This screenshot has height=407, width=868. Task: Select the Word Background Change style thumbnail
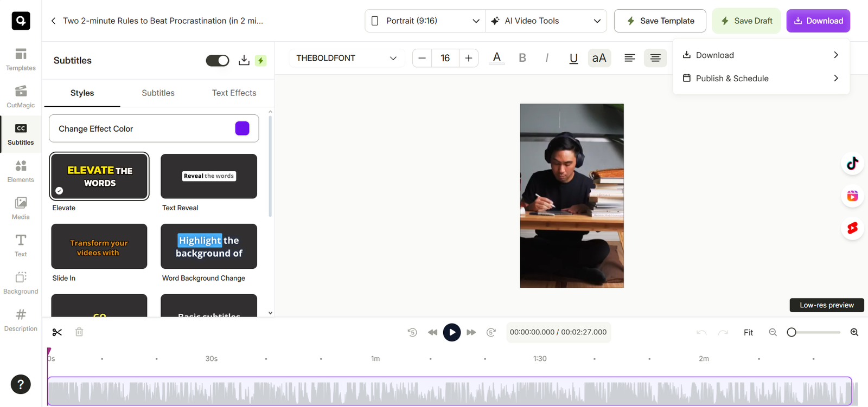(209, 247)
